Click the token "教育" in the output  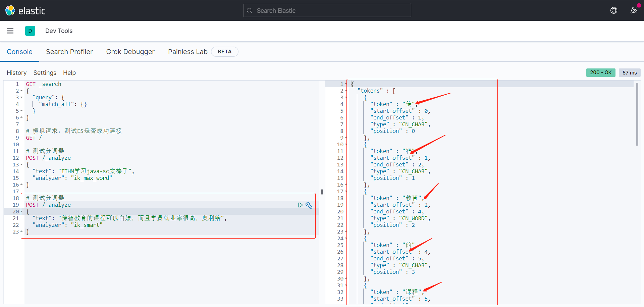[x=412, y=198]
